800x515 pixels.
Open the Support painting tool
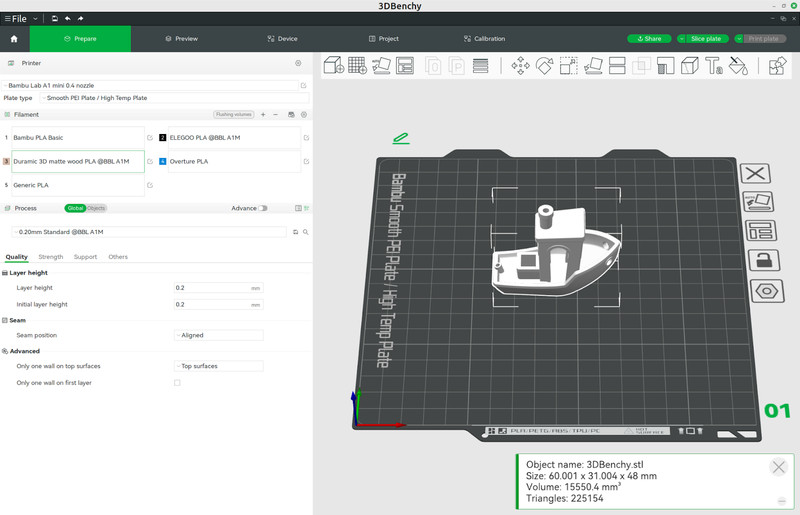(665, 65)
